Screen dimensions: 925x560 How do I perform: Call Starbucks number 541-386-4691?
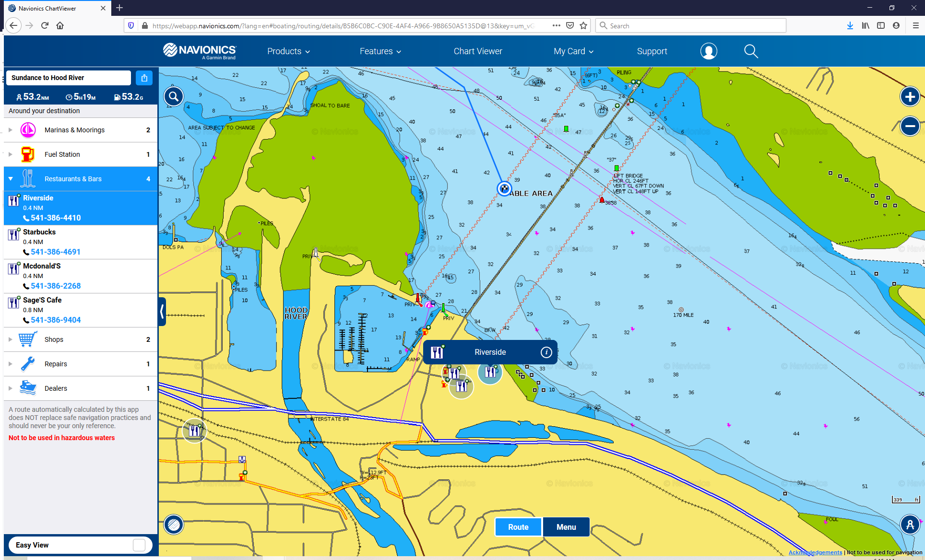click(56, 252)
